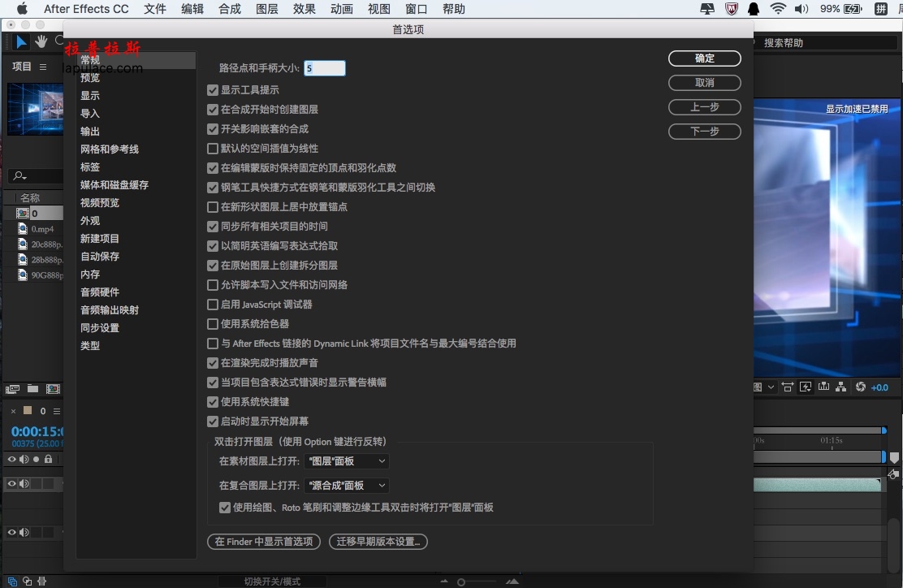
Task: Select 媒体和磁盘缓存 preferences category
Action: click(114, 185)
